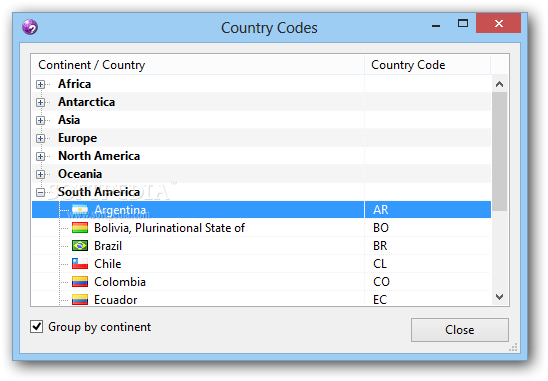Screen dimensions: 548x381
Task: Click the Chile flag icon
Action: pyautogui.click(x=80, y=264)
